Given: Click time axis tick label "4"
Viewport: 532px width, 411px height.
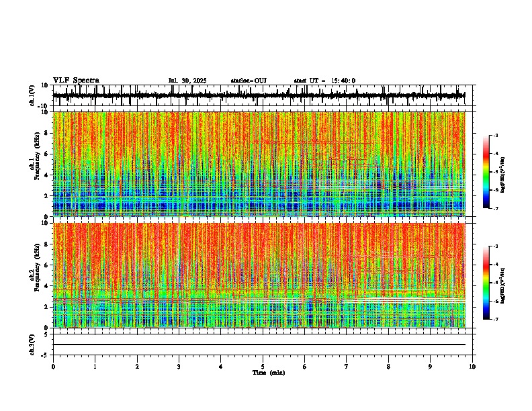Looking at the screenshot, I should 221,367.
